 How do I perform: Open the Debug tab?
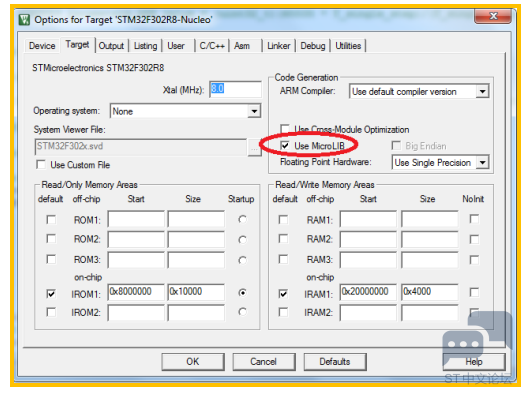click(x=313, y=46)
